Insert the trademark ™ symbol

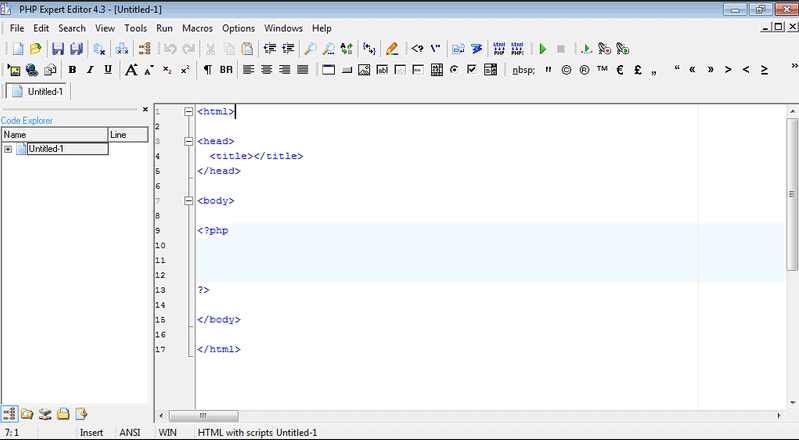tap(602, 69)
